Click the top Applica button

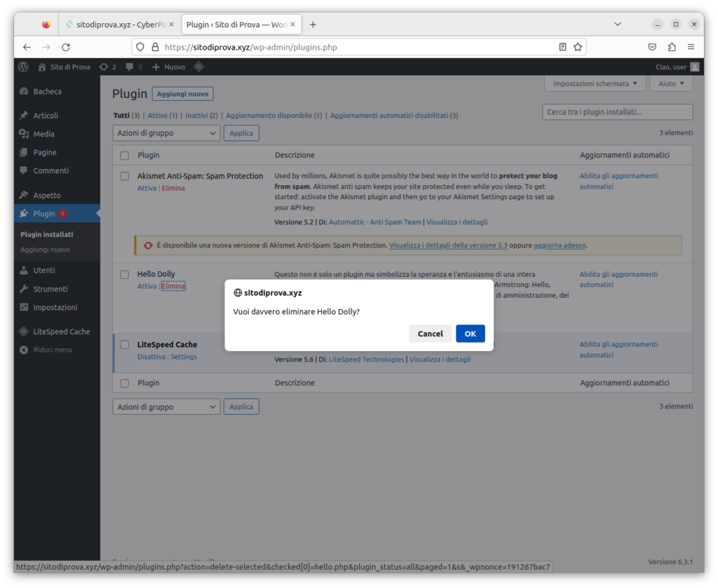point(241,133)
